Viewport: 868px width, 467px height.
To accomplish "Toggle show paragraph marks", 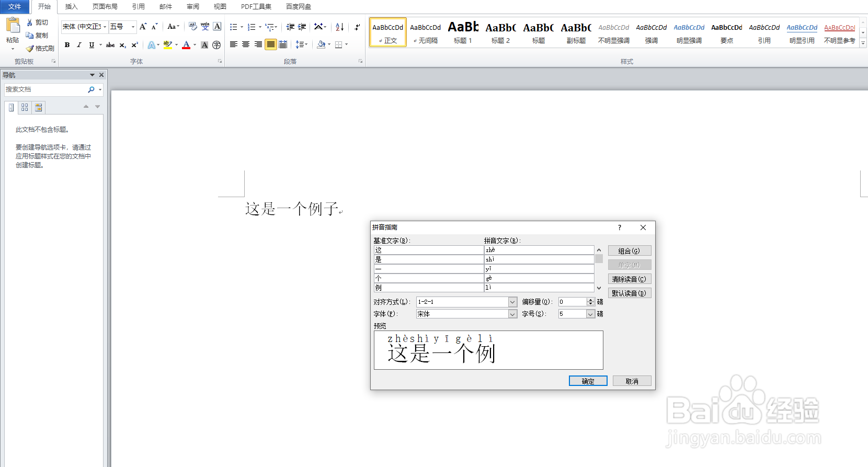I will [357, 27].
